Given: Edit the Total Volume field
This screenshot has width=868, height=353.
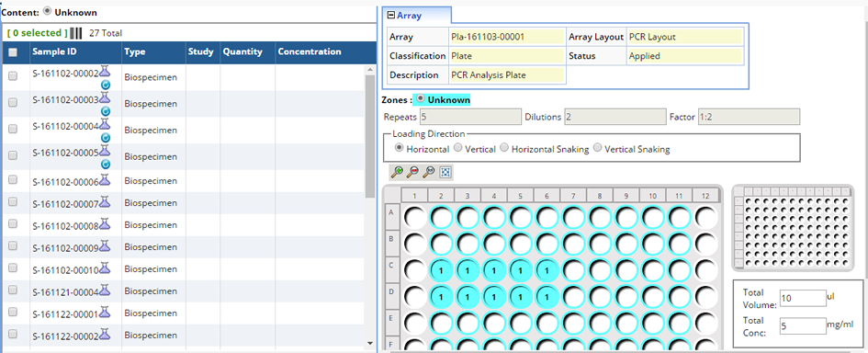Looking at the screenshot, I should pos(803,299).
